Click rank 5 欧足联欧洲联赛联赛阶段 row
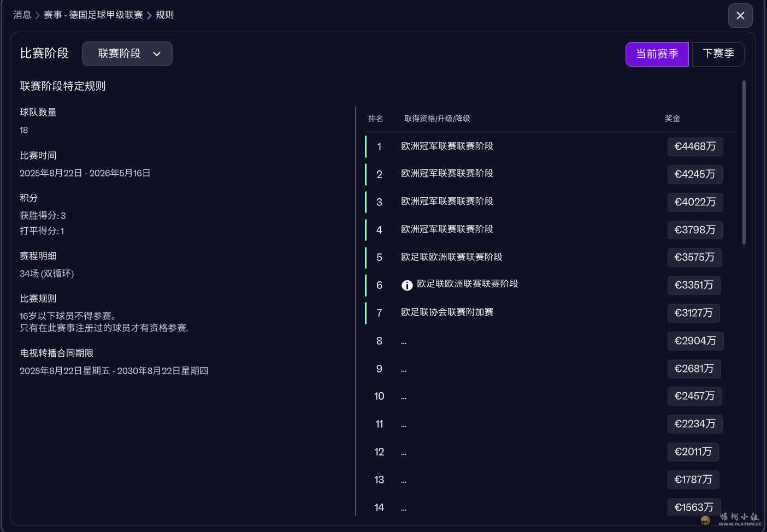This screenshot has height=532, width=767. [x=451, y=257]
